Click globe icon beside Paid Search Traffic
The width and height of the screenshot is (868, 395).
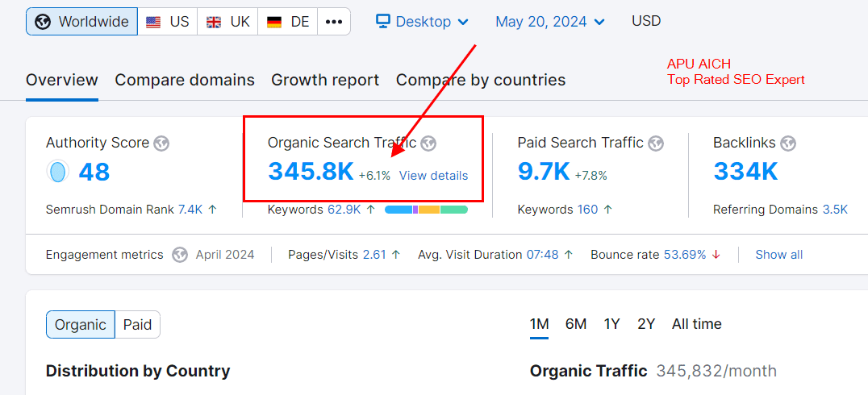click(x=656, y=143)
